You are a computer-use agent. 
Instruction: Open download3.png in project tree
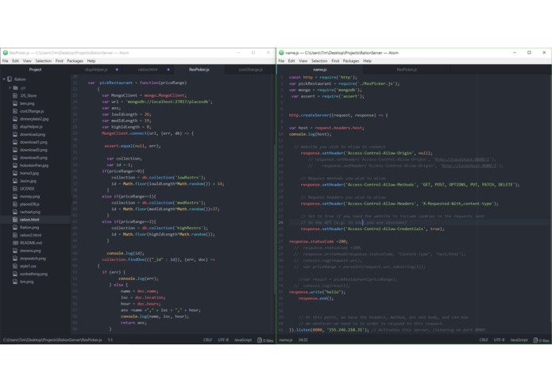pyautogui.click(x=35, y=150)
